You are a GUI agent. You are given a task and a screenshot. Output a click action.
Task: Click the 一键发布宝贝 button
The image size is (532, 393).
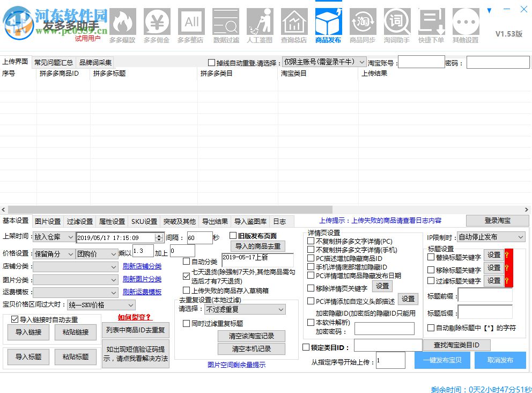click(441, 360)
